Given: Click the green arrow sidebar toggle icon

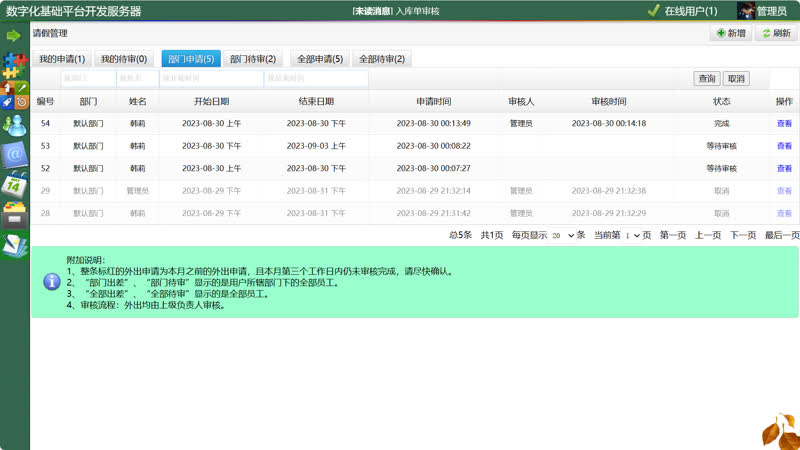Looking at the screenshot, I should [x=14, y=35].
